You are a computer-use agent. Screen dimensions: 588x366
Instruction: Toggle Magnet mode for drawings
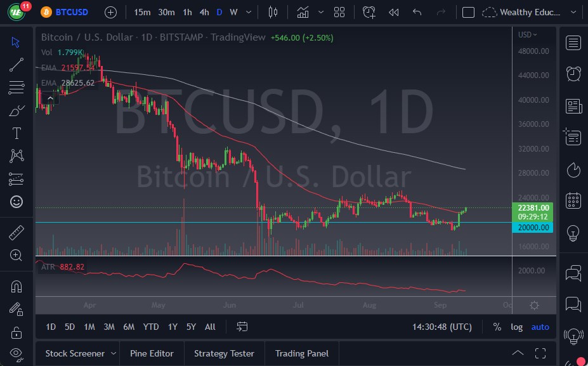(16, 286)
